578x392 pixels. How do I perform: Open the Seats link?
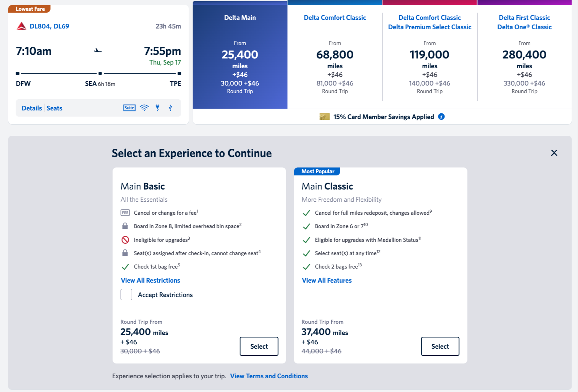[54, 108]
